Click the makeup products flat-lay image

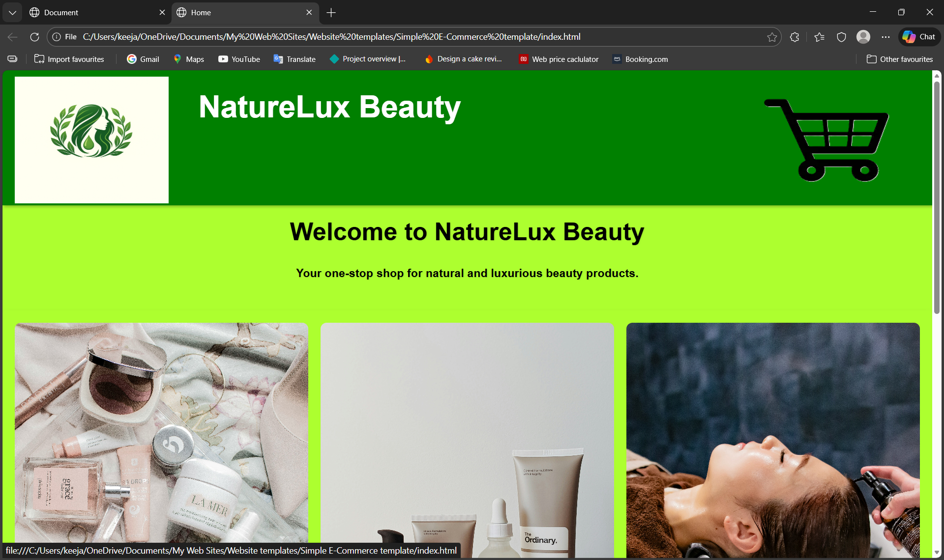click(161, 437)
